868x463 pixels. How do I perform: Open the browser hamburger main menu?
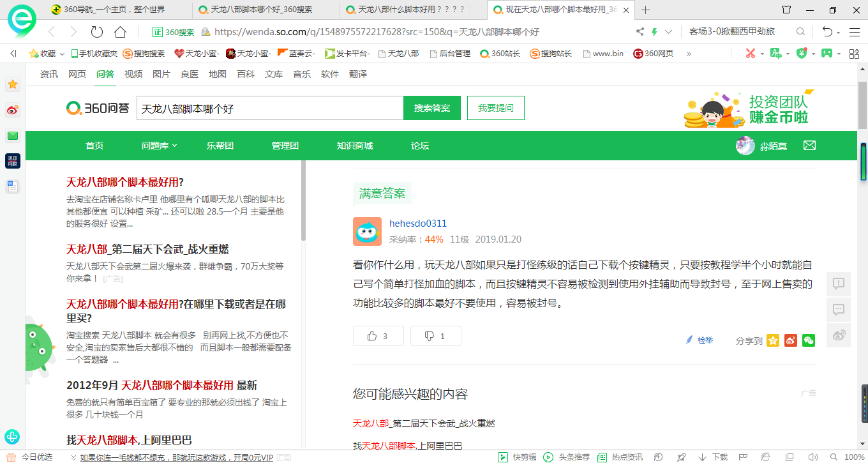point(855,32)
